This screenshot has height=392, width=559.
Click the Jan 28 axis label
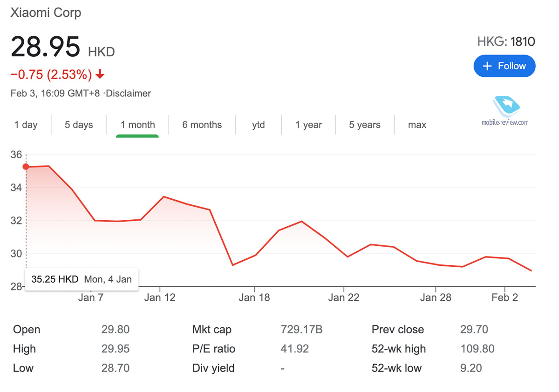(436, 297)
